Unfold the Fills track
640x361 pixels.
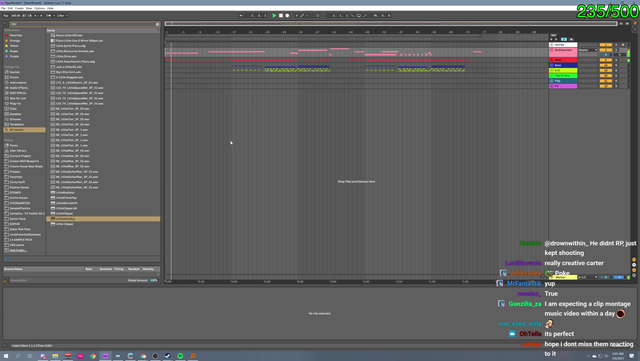(x=552, y=81)
